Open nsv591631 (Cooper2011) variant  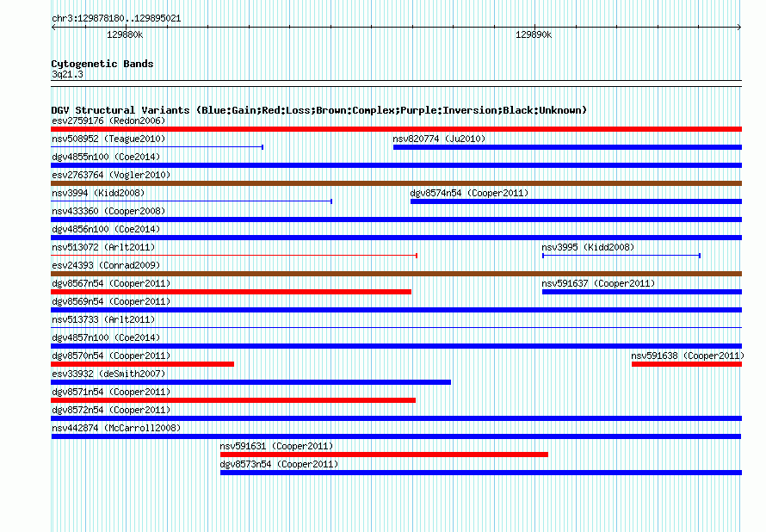coord(276,446)
